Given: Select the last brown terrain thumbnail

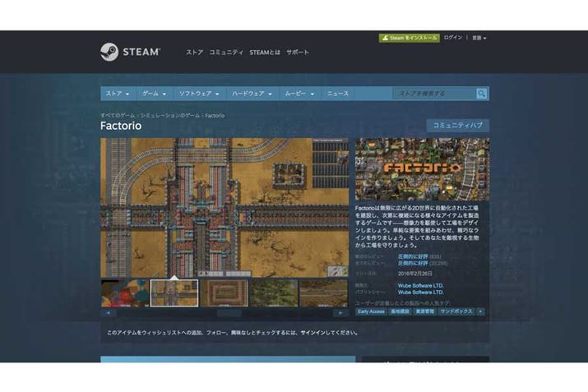Looking at the screenshot, I should tap(324, 293).
